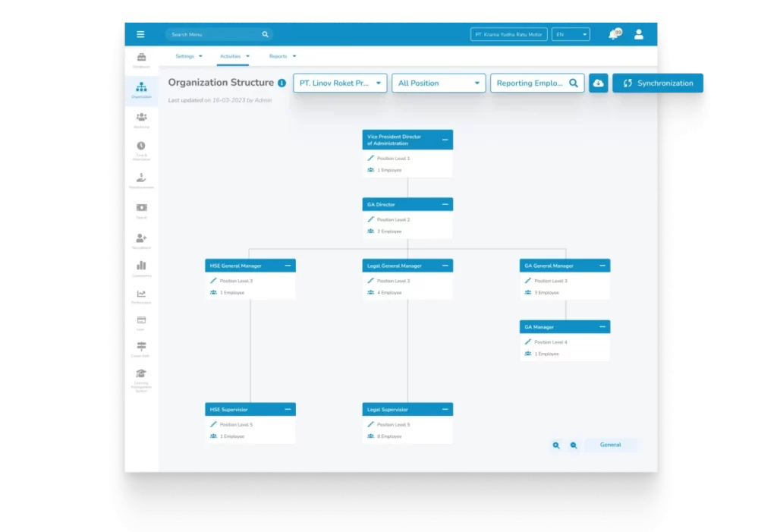Collapse the GA General Manager node
The height and width of the screenshot is (532, 777).
point(602,266)
